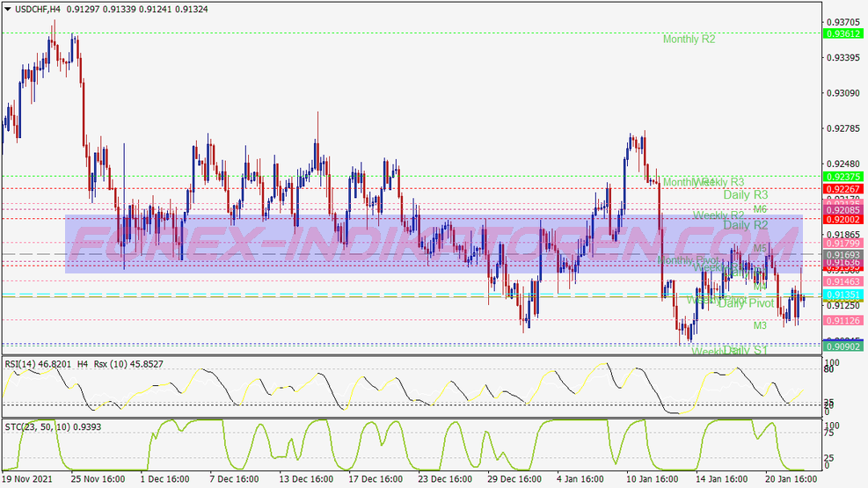The image size is (868, 488).
Task: Click the red 0.92002 price tag
Action: point(843,220)
